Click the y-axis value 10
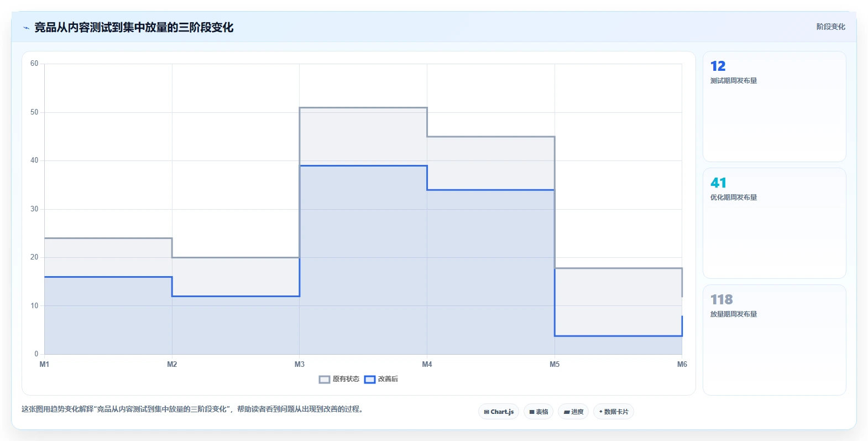 [x=34, y=306]
